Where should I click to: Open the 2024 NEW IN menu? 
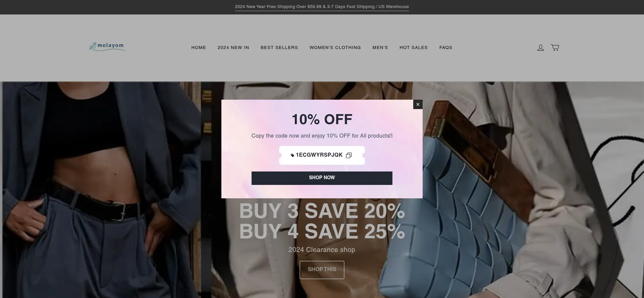click(x=233, y=48)
